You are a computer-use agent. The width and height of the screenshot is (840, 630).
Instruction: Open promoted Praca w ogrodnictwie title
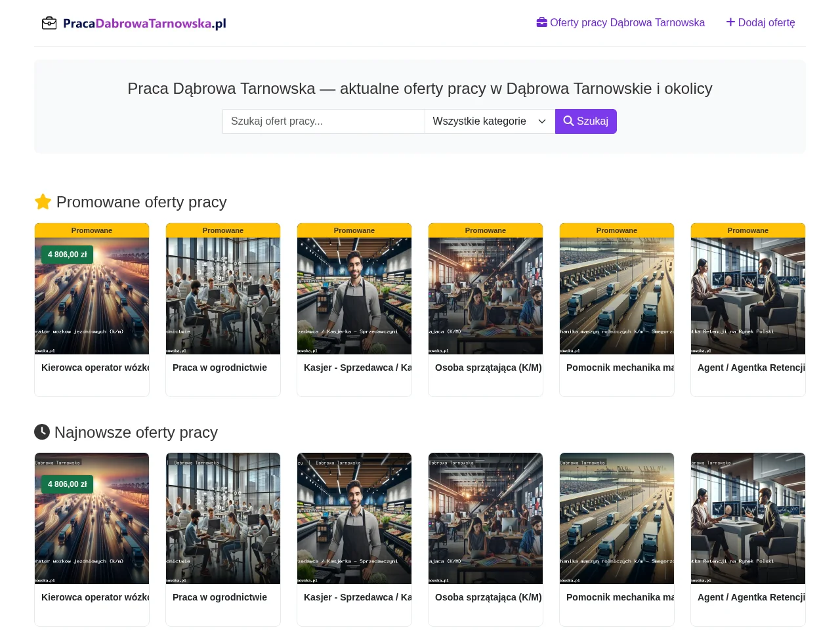tap(220, 367)
